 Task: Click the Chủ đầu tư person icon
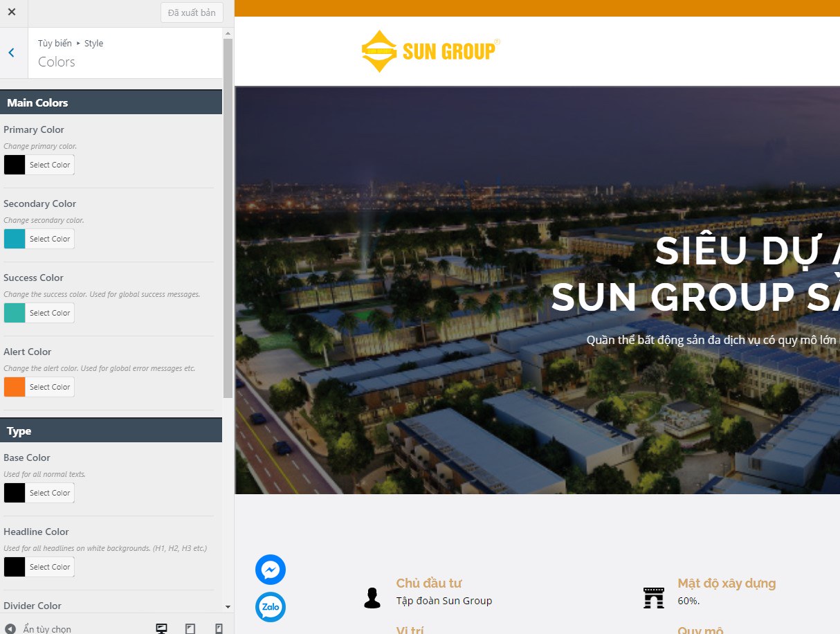(x=372, y=597)
